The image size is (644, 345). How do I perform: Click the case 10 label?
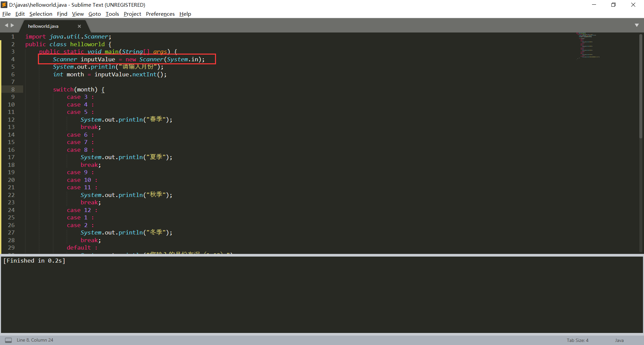click(x=82, y=180)
